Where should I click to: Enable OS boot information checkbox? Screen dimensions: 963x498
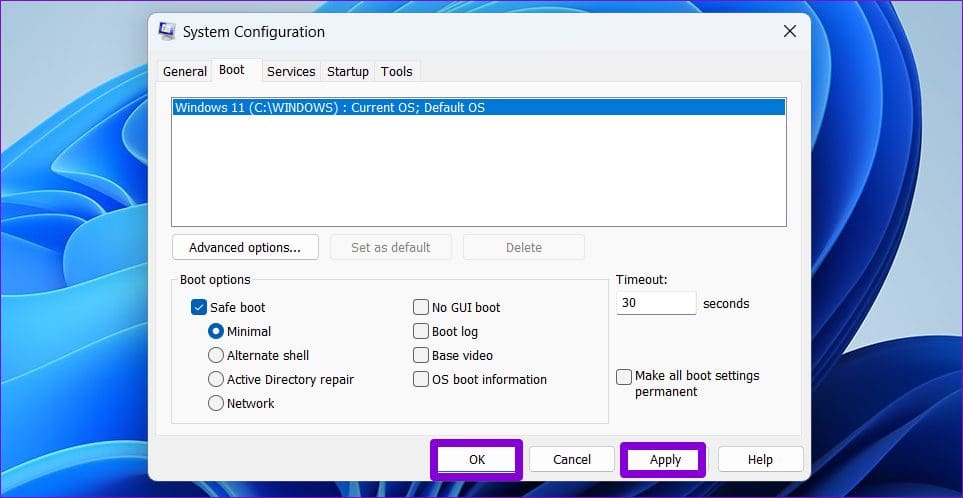click(421, 379)
